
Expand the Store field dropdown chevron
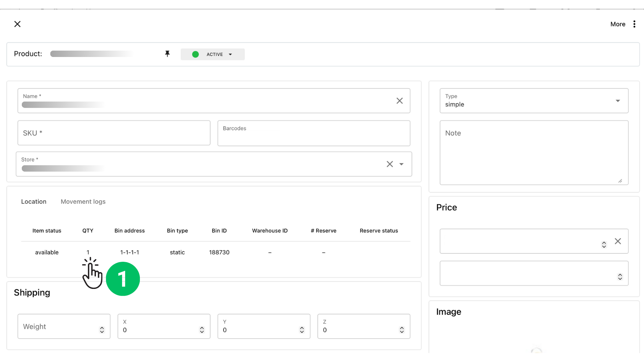tap(401, 164)
